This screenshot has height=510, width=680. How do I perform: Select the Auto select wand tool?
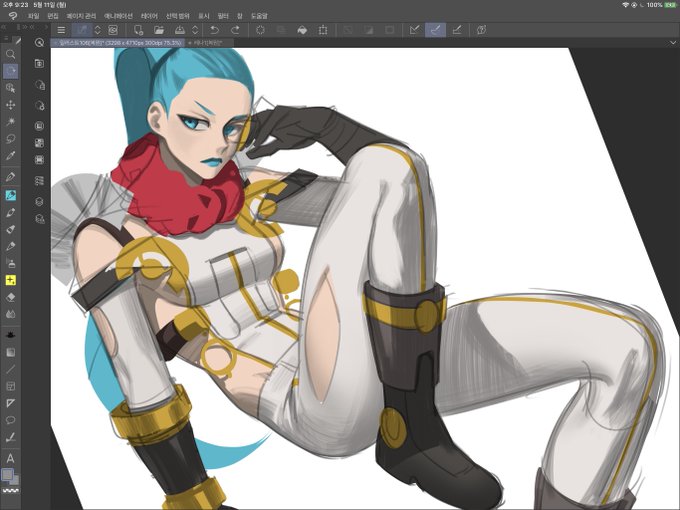10,122
